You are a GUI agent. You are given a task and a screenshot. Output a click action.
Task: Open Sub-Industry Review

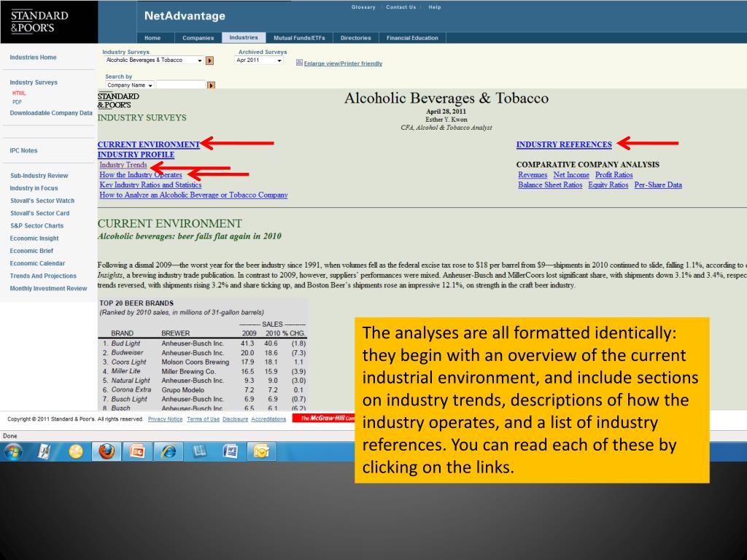(39, 176)
